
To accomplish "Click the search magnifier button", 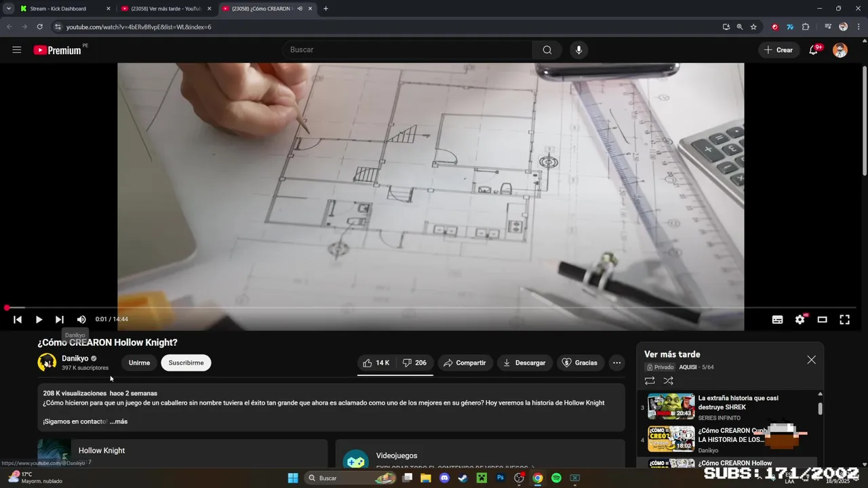I will coord(547,49).
